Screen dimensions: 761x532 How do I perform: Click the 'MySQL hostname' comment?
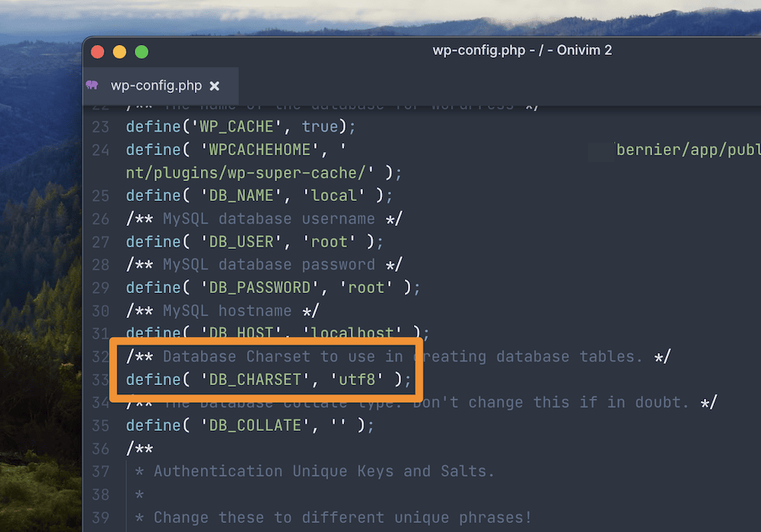(227, 311)
